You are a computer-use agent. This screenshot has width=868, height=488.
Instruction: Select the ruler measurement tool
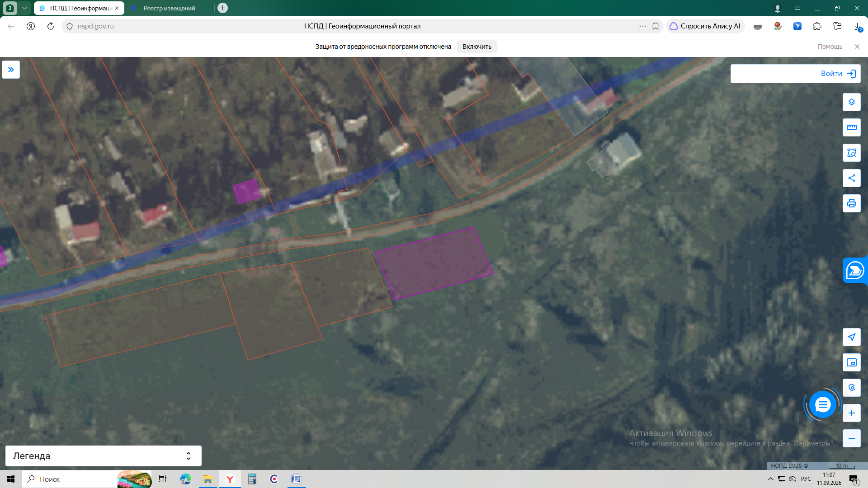851,127
